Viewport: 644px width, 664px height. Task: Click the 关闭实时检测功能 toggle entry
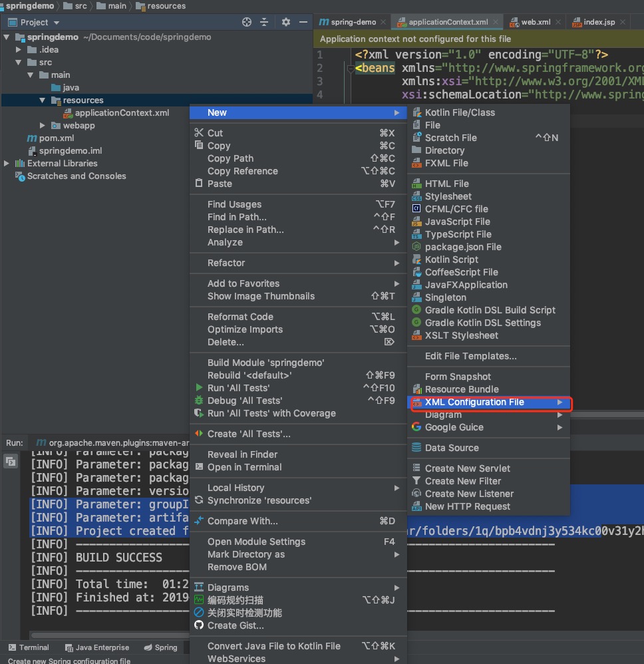(x=244, y=613)
